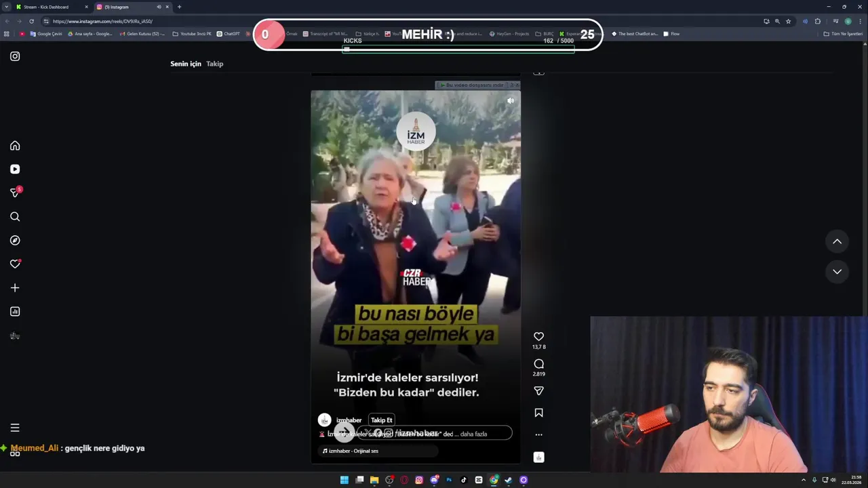
Task: Open the Search magnifier in sidebar
Action: (x=15, y=217)
